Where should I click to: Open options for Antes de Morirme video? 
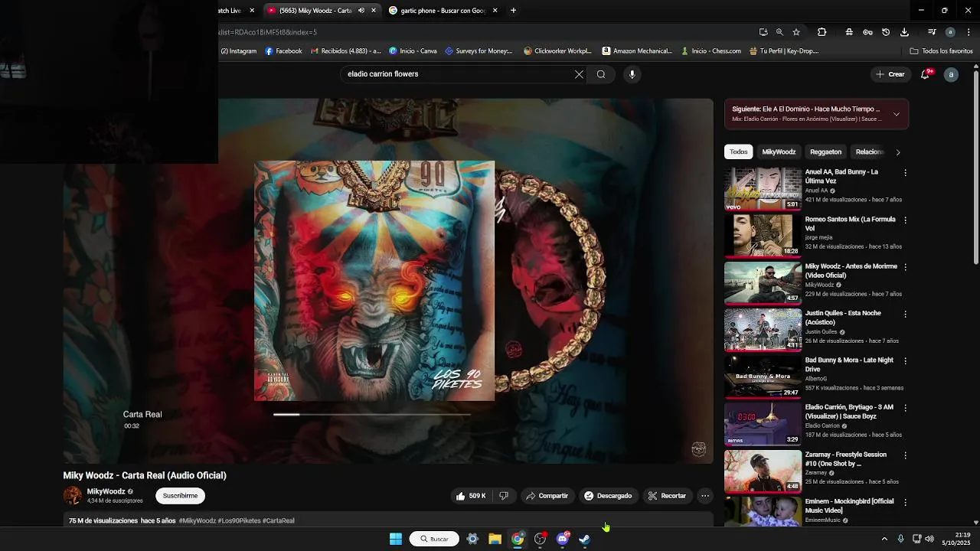[x=905, y=267]
